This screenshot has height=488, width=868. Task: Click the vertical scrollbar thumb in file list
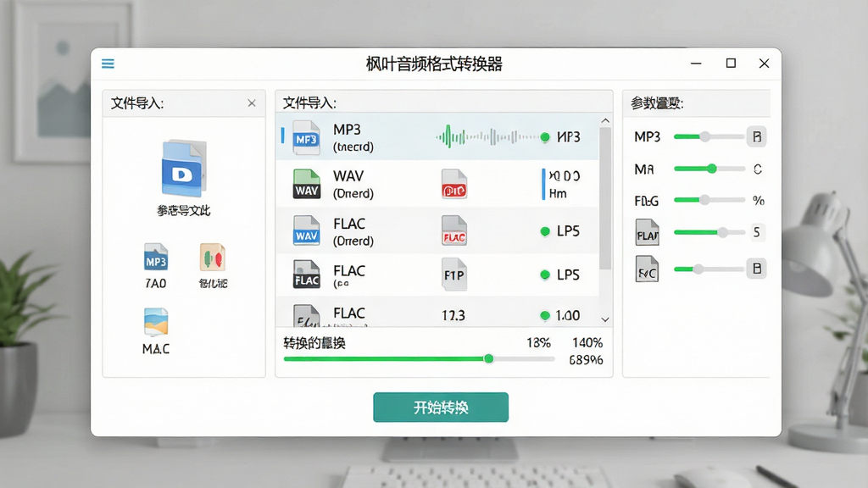point(605,198)
